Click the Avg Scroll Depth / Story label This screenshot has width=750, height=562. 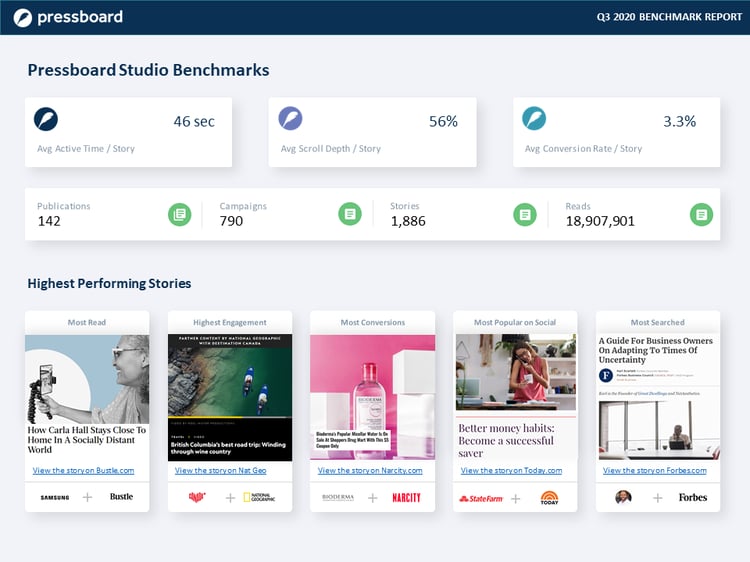(331, 149)
